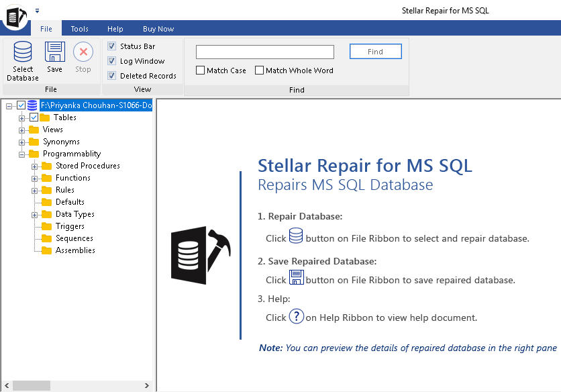Click the database icon beside the root node
Image resolution: width=561 pixels, height=392 pixels.
coord(32,105)
